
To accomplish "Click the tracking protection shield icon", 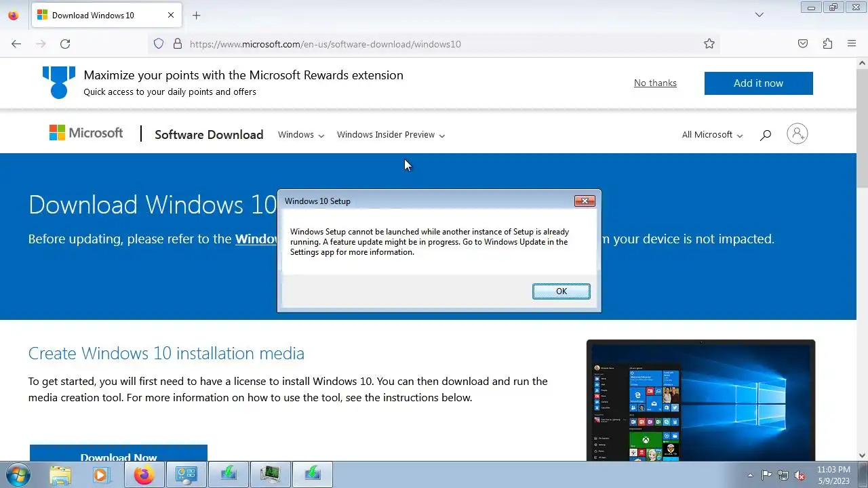I will point(159,43).
